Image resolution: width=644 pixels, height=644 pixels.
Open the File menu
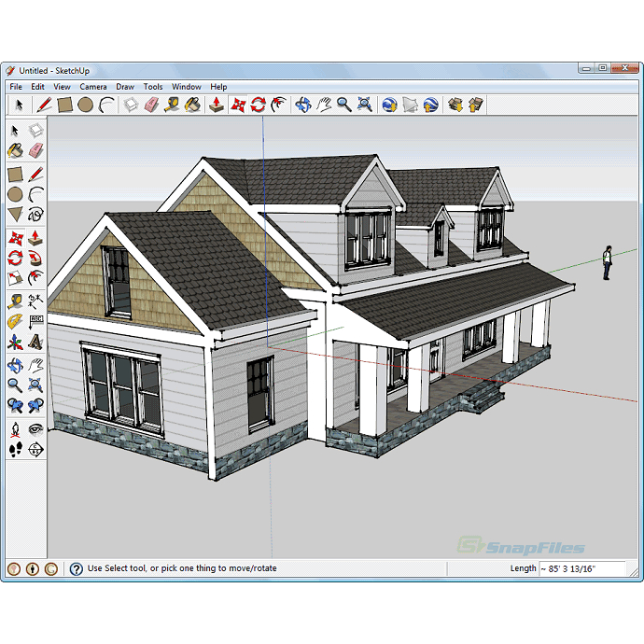tap(16, 87)
